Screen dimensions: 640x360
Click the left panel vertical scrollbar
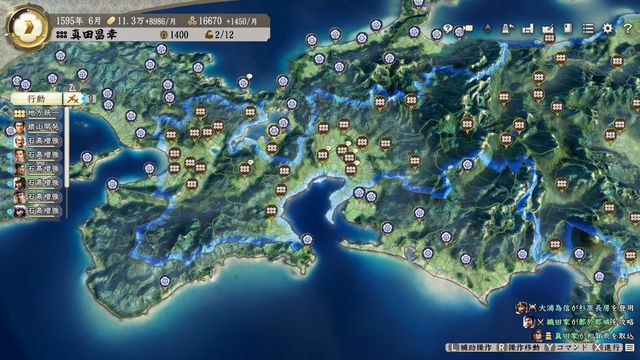point(67,162)
